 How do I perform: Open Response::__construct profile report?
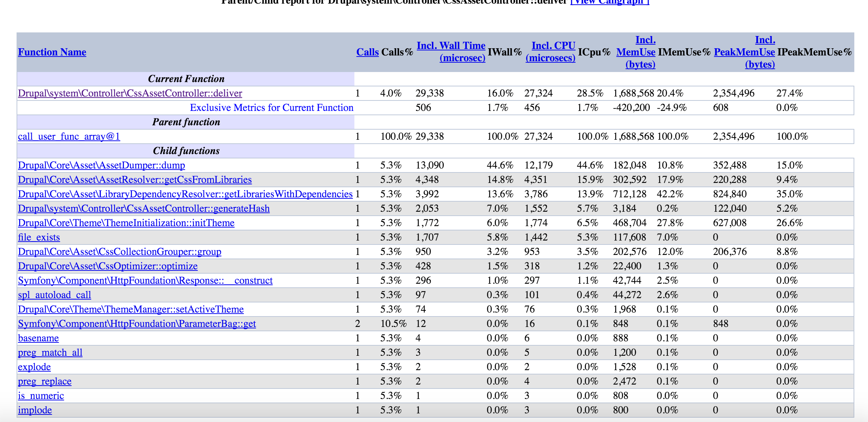pyautogui.click(x=145, y=280)
